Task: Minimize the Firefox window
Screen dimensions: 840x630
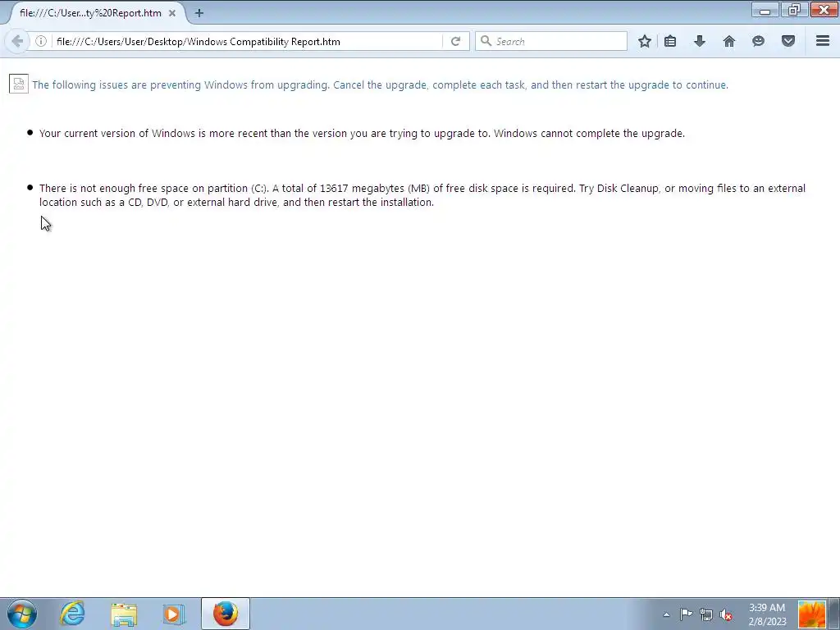Action: (765, 10)
